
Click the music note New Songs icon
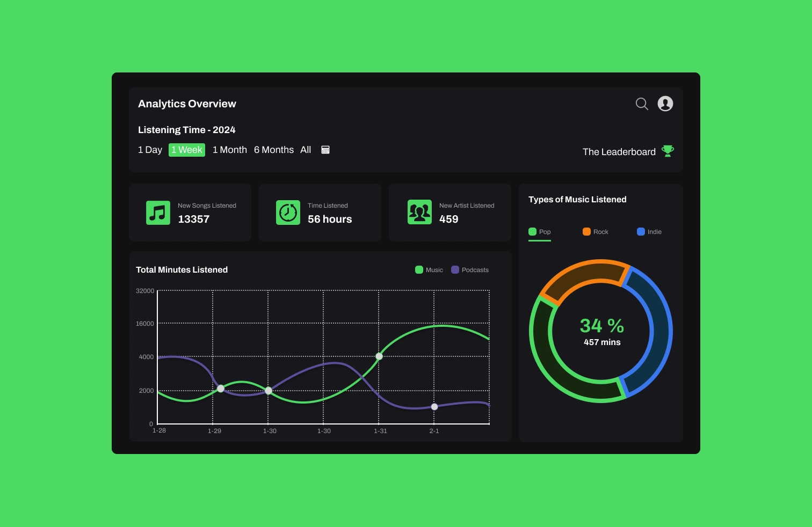(x=158, y=213)
